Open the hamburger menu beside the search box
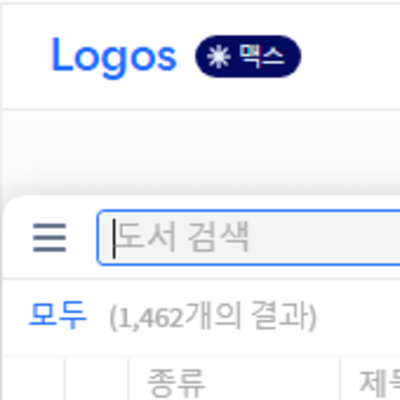 click(x=49, y=238)
